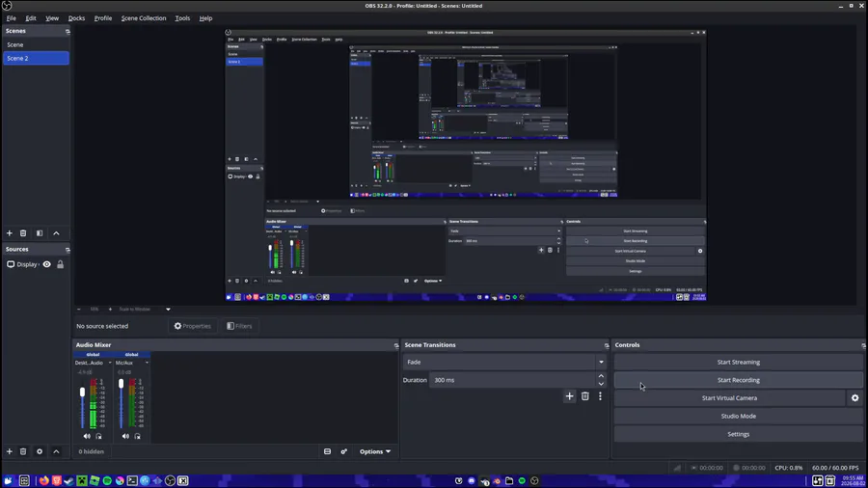Image resolution: width=868 pixels, height=488 pixels.
Task: Open Firefox from the taskbar
Action: click(x=43, y=481)
